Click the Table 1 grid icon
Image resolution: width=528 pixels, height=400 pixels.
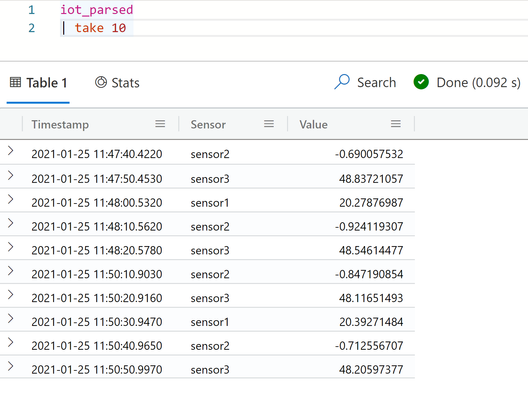(15, 82)
